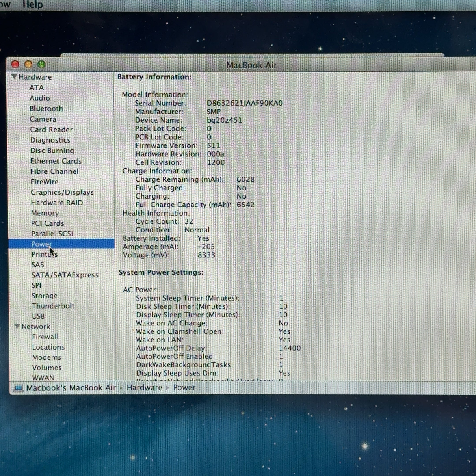Click the Display Sleep Uses Dim row
Viewport: 476px width, 476px height.
213,373
